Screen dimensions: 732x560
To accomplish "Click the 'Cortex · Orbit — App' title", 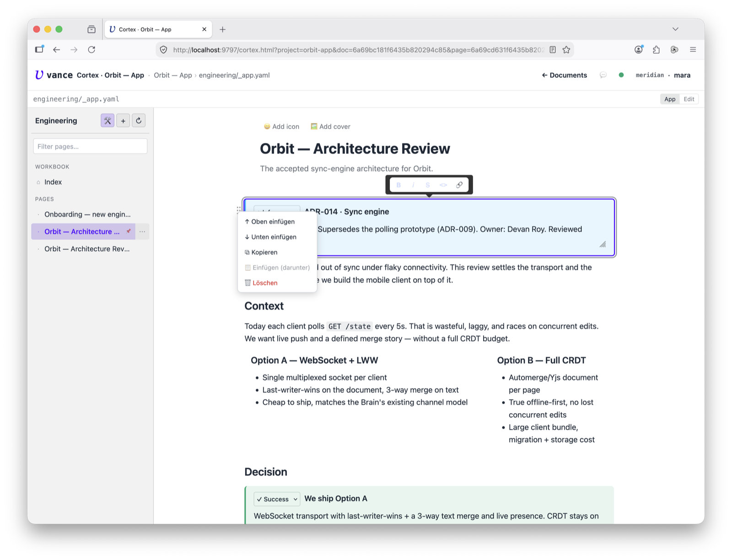I will [110, 75].
